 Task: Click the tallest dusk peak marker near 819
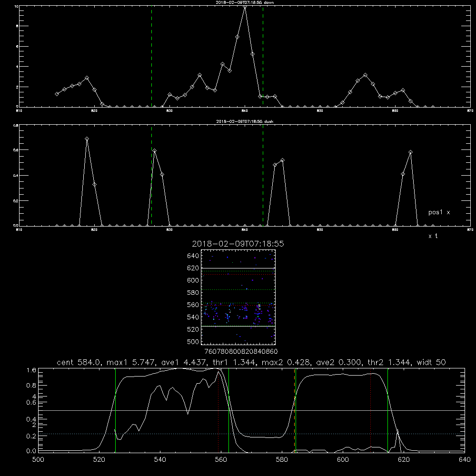point(87,139)
